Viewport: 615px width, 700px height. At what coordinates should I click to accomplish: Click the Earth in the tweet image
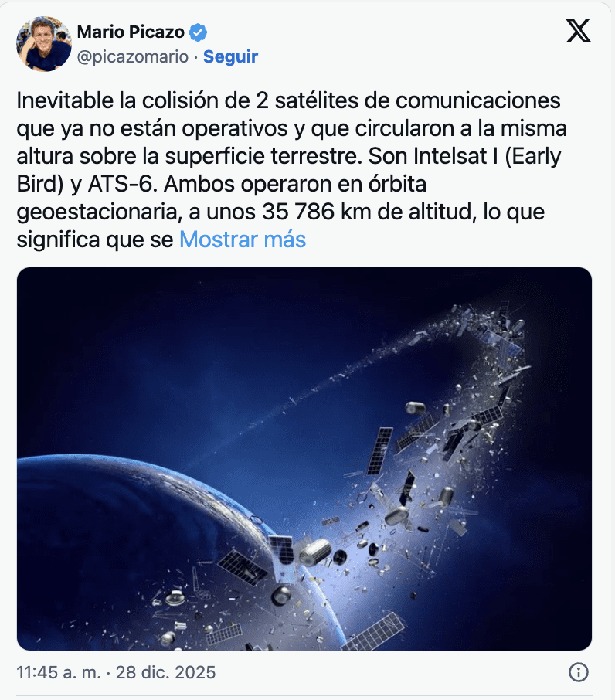[x=134, y=553]
